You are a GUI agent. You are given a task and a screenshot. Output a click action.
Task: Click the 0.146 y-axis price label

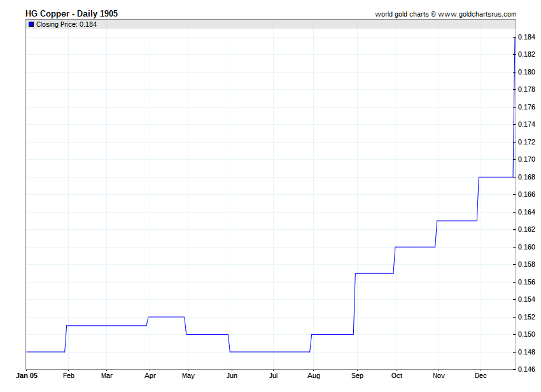pyautogui.click(x=526, y=369)
